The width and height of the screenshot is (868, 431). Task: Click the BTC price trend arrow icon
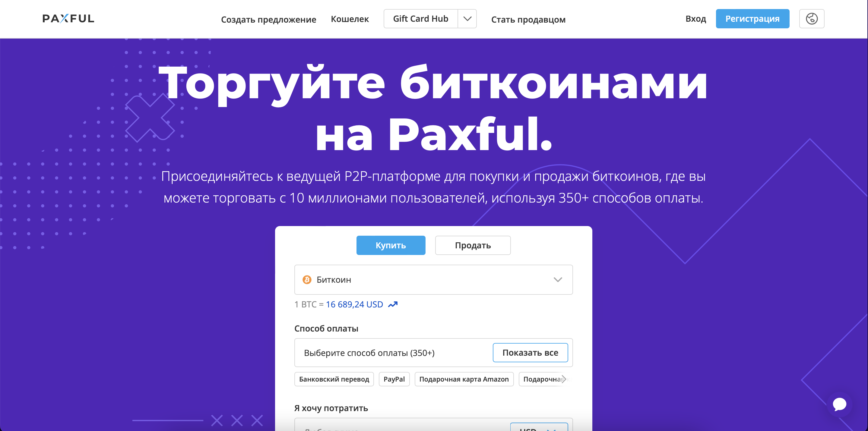393,304
